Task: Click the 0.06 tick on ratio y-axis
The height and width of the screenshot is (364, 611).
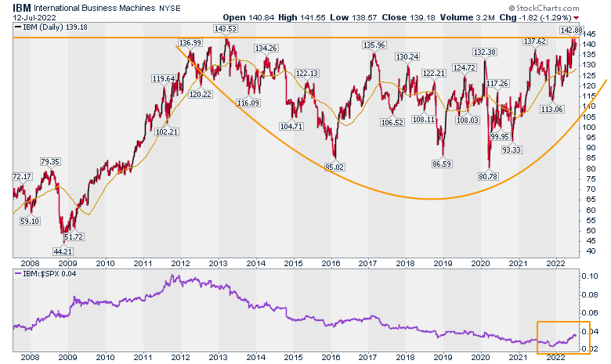Action: tap(590, 313)
